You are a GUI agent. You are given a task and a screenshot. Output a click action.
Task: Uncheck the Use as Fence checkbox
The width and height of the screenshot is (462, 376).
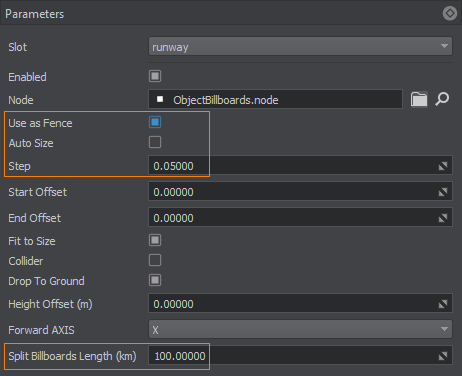point(155,122)
